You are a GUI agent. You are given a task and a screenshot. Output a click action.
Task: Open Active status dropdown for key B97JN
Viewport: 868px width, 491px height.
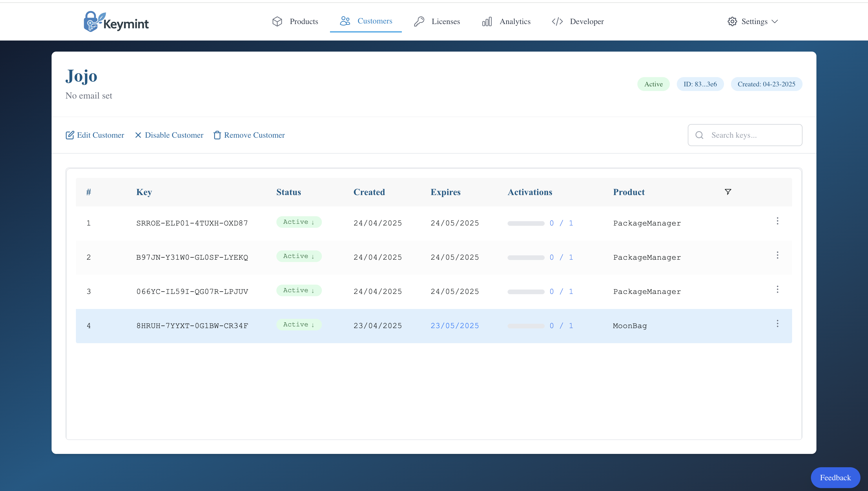(299, 256)
